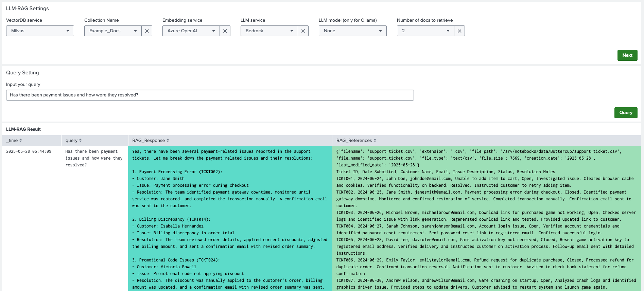The width and height of the screenshot is (644, 291).
Task: Open the LLM model dropdown showing None
Action: point(353,31)
